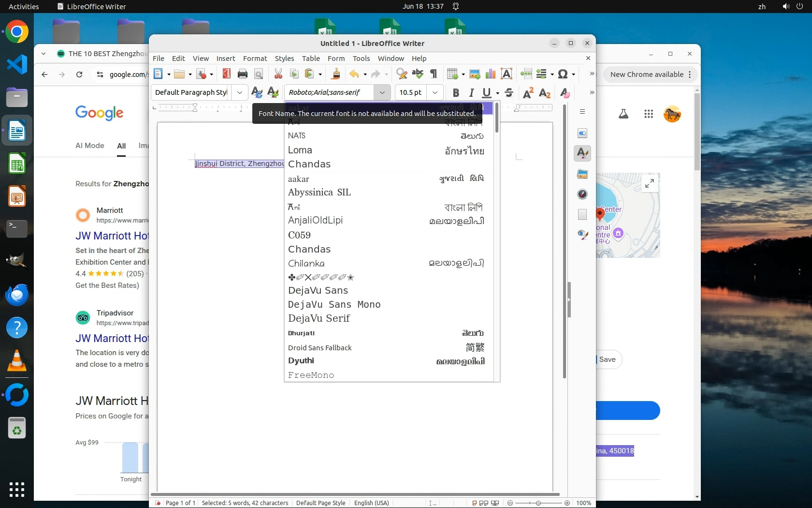This screenshot has height=508, width=812.
Task: Click the Cut scissors icon
Action: click(x=278, y=74)
